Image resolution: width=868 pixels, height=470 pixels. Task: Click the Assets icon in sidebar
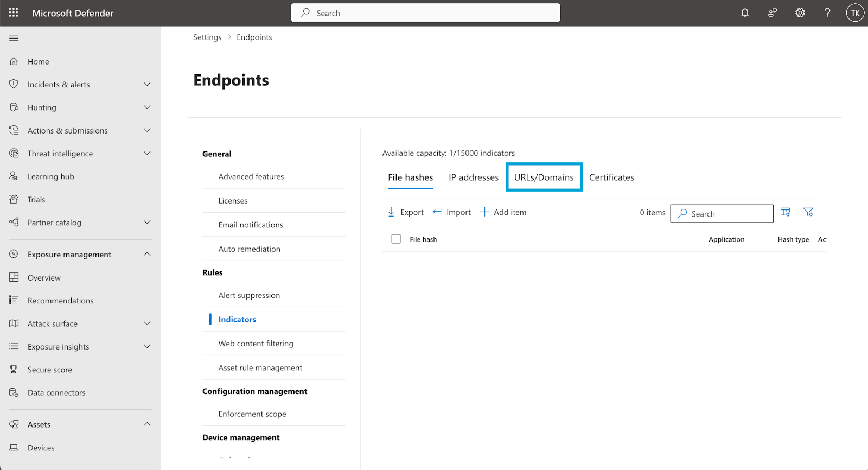click(14, 424)
